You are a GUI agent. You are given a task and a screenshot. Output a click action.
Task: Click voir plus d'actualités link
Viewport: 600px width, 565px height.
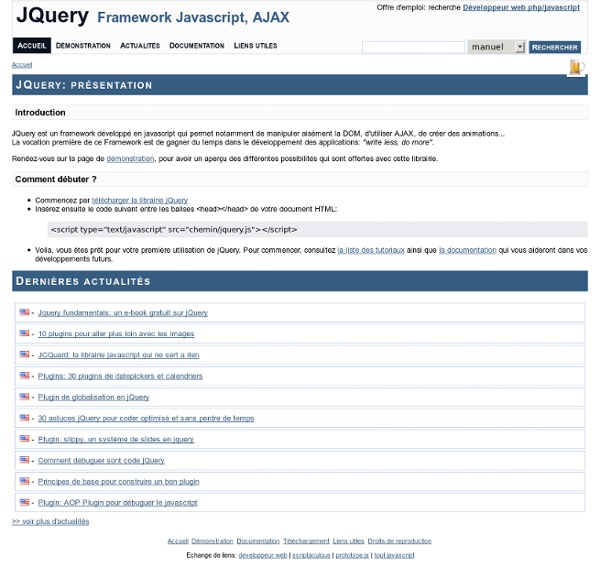[x=51, y=521]
